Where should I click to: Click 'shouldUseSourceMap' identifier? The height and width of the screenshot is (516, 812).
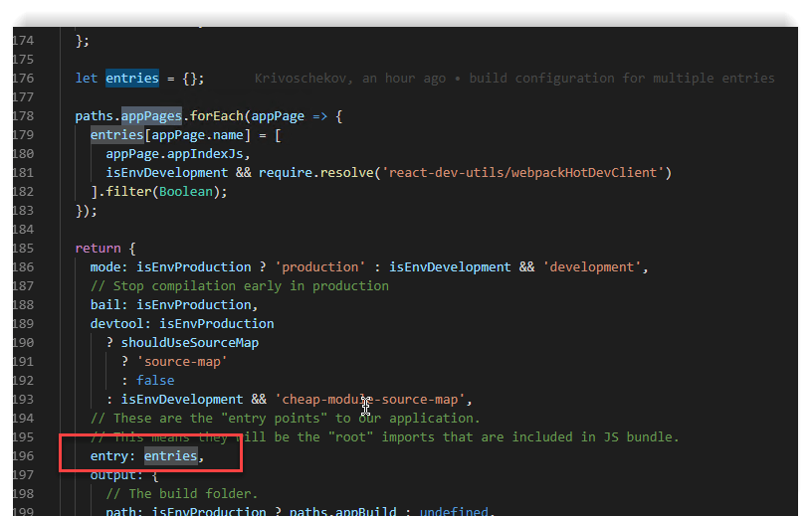(189, 343)
